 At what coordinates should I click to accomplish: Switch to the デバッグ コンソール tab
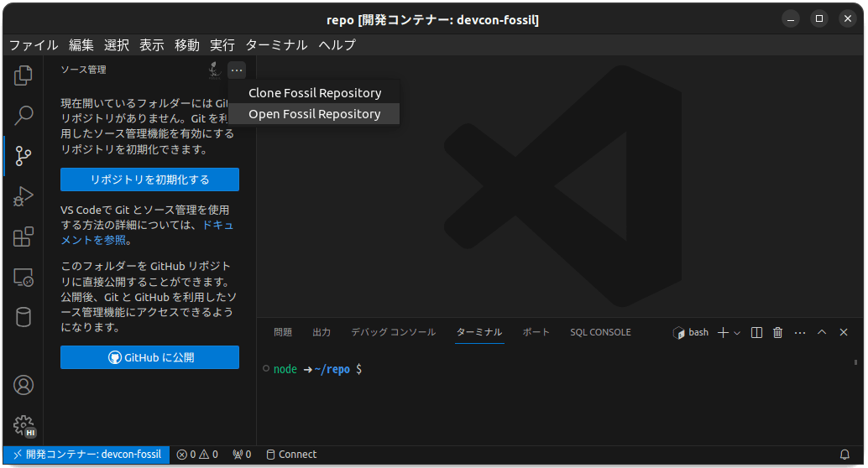393,332
